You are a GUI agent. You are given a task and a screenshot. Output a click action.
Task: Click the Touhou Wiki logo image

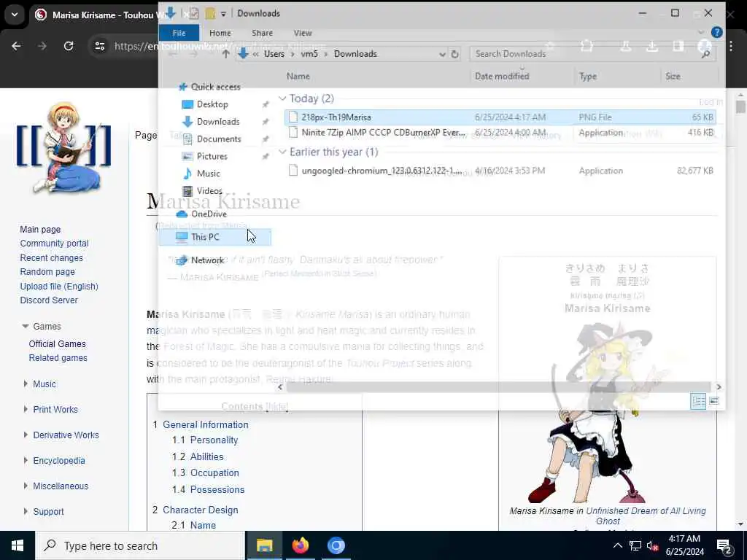pyautogui.click(x=64, y=147)
